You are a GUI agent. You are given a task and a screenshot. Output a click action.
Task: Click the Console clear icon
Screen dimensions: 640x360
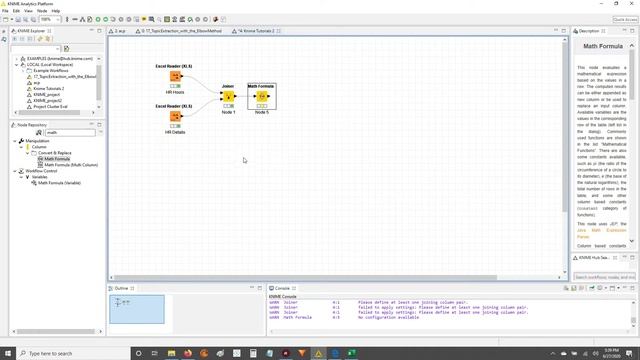(x=566, y=288)
